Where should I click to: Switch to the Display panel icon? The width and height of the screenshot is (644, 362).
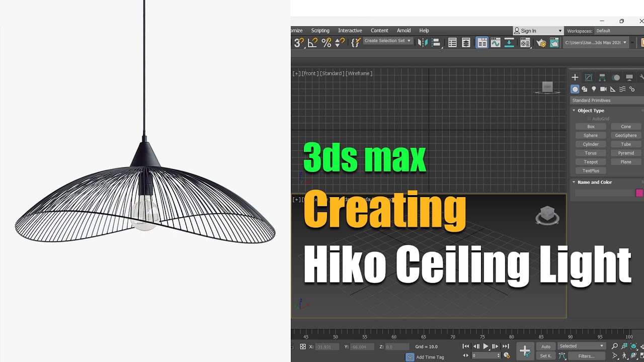tap(629, 77)
